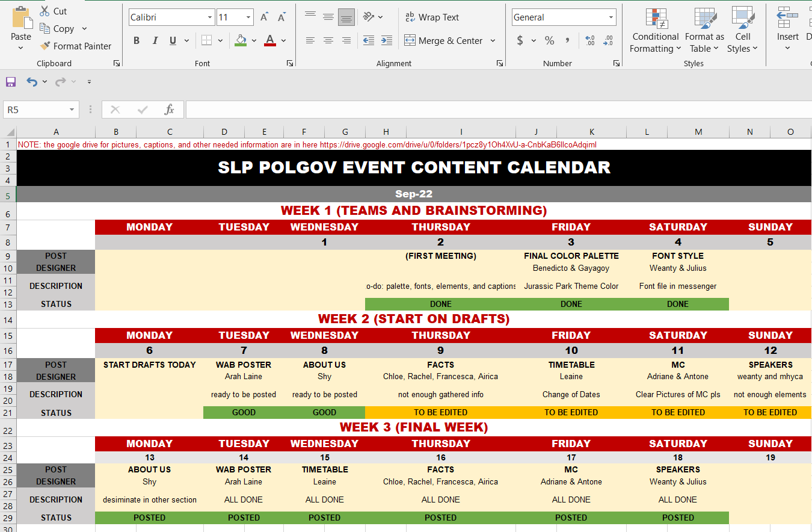Screen dimensions: 812x532
Task: Click the Paste clipboard icon
Action: point(21,18)
